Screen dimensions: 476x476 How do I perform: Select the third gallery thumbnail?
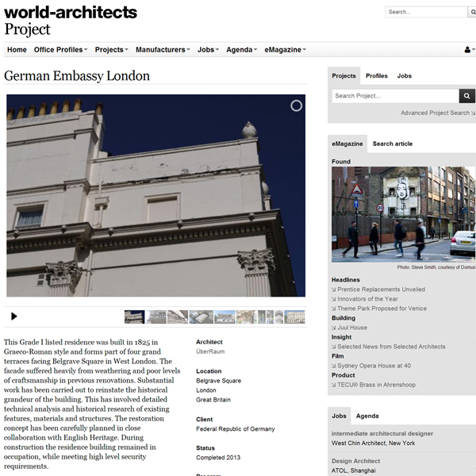point(178,317)
